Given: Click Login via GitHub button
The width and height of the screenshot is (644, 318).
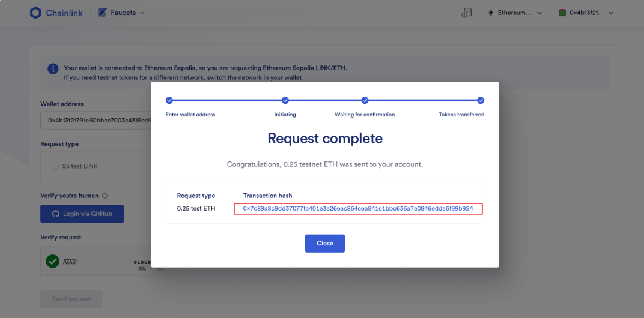Looking at the screenshot, I should click(82, 214).
